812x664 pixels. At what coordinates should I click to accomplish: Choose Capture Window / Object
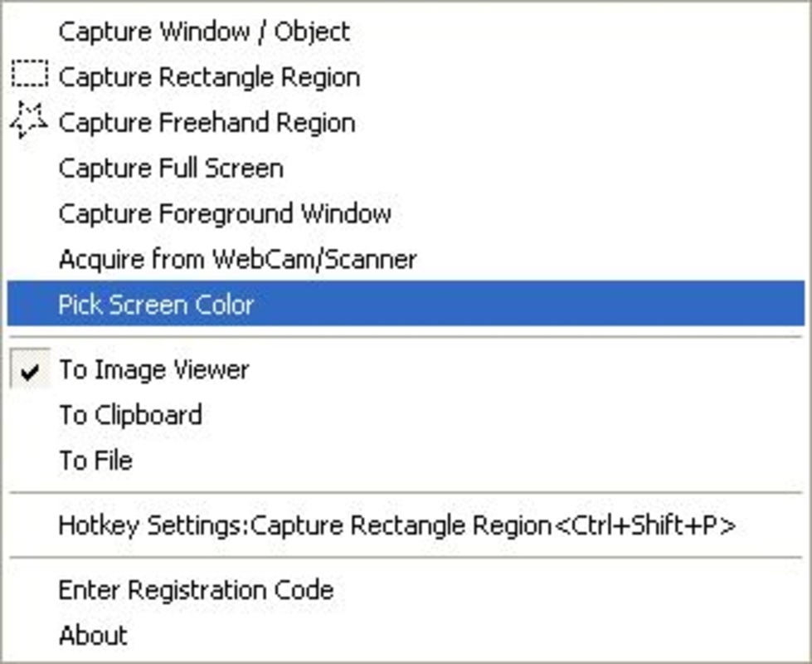(x=204, y=32)
